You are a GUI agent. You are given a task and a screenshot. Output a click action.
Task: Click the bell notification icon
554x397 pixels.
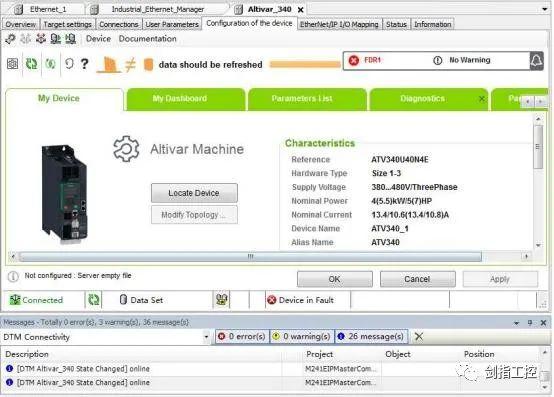[x=536, y=61]
